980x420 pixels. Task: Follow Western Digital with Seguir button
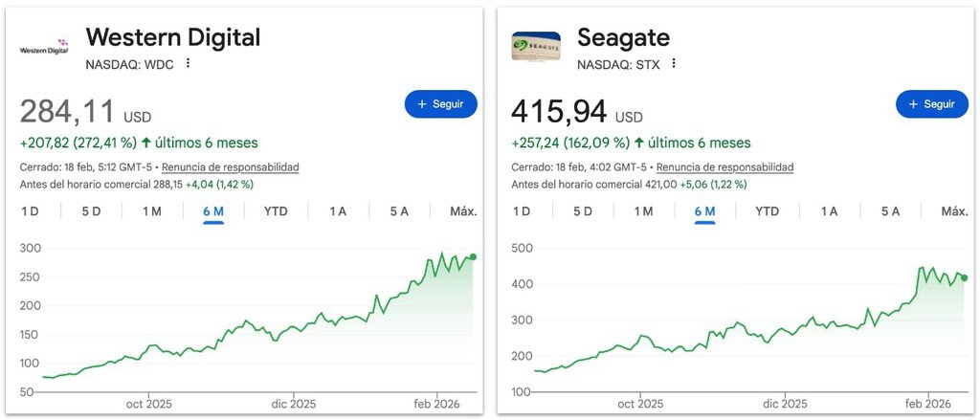pyautogui.click(x=440, y=104)
